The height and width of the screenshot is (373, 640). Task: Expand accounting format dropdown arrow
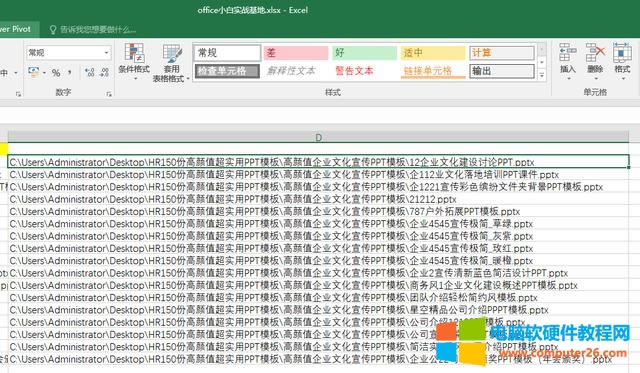click(44, 73)
